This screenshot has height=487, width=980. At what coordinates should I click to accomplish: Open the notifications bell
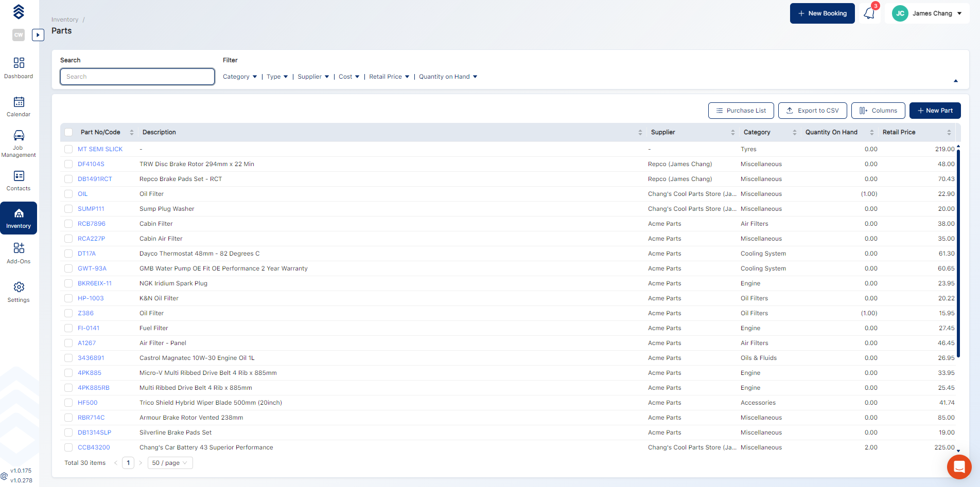[869, 13]
